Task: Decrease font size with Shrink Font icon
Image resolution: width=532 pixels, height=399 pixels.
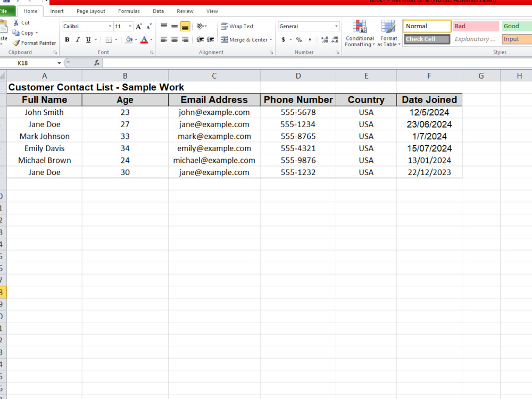Action: coord(149,27)
